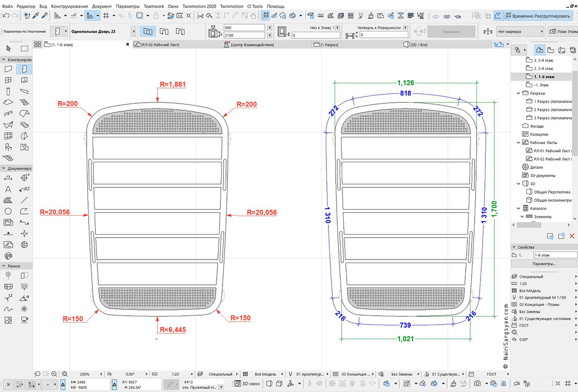This screenshot has height=392, width=578.
Task: Click the door height field 2100
Action: pos(244,35)
